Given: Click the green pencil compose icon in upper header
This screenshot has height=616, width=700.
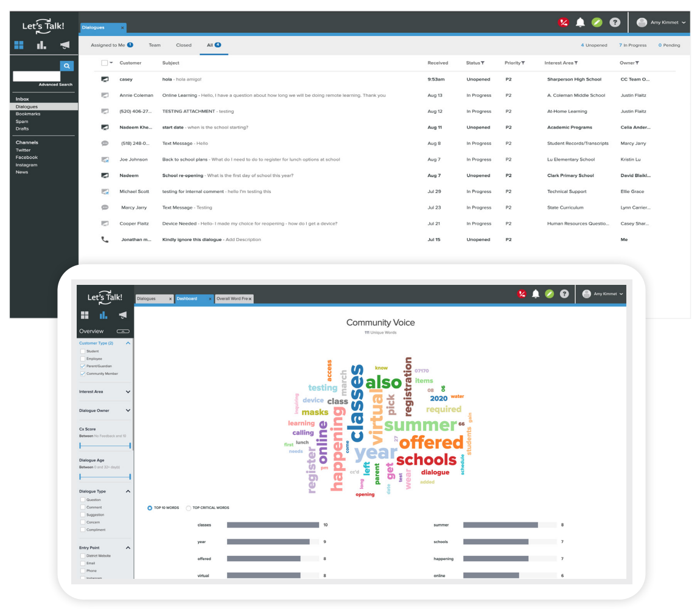Looking at the screenshot, I should (x=597, y=23).
